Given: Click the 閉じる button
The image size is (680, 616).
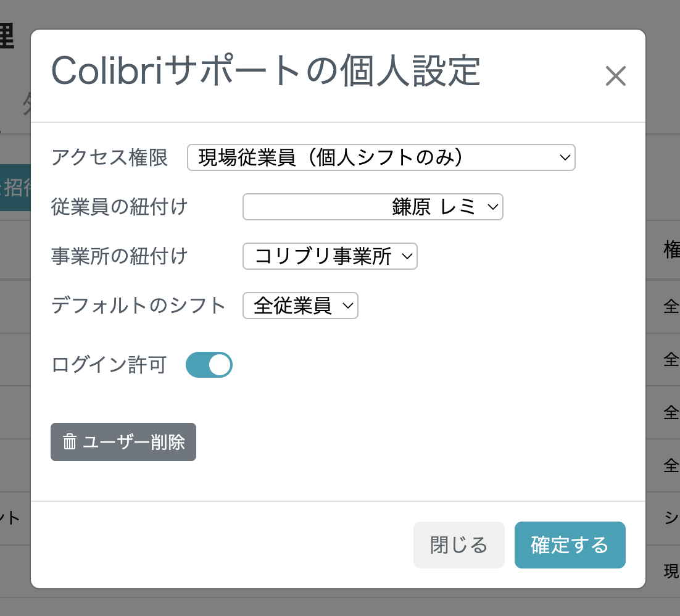Looking at the screenshot, I should [x=459, y=545].
